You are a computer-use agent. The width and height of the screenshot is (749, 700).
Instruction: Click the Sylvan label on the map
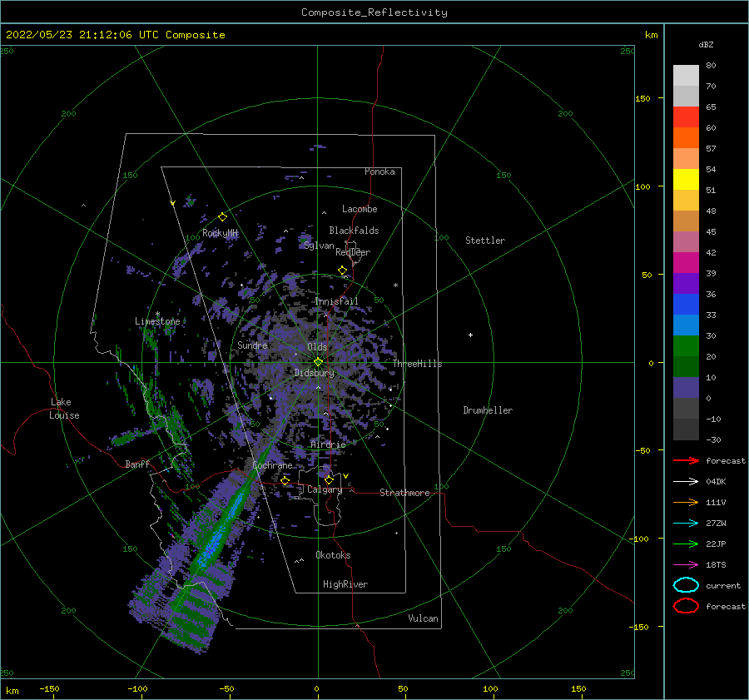[319, 246]
